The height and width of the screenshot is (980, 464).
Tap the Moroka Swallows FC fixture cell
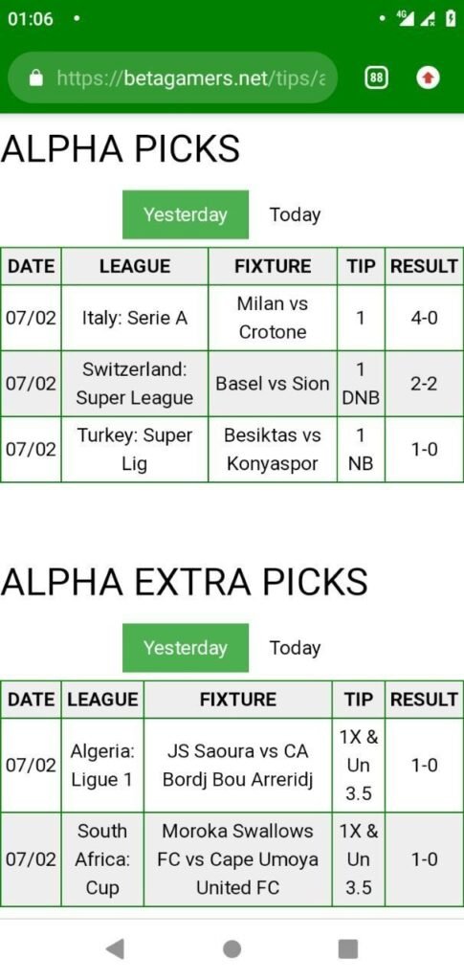click(238, 859)
